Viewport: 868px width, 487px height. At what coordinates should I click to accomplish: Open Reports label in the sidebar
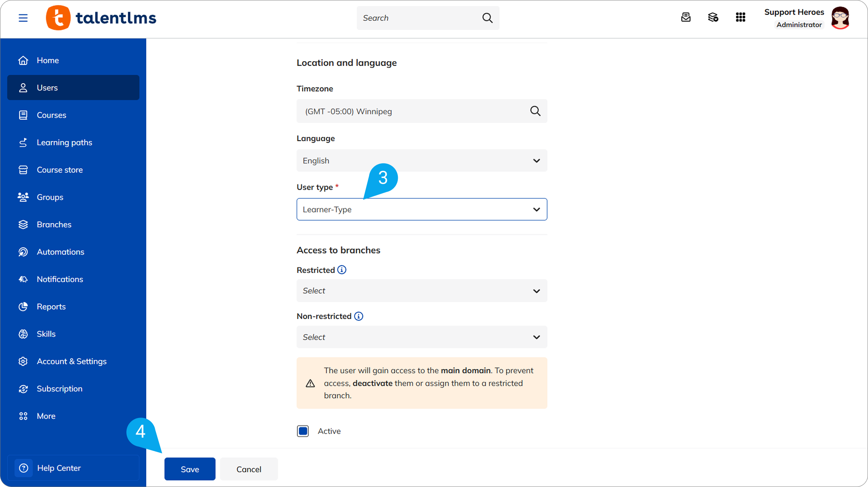point(51,307)
